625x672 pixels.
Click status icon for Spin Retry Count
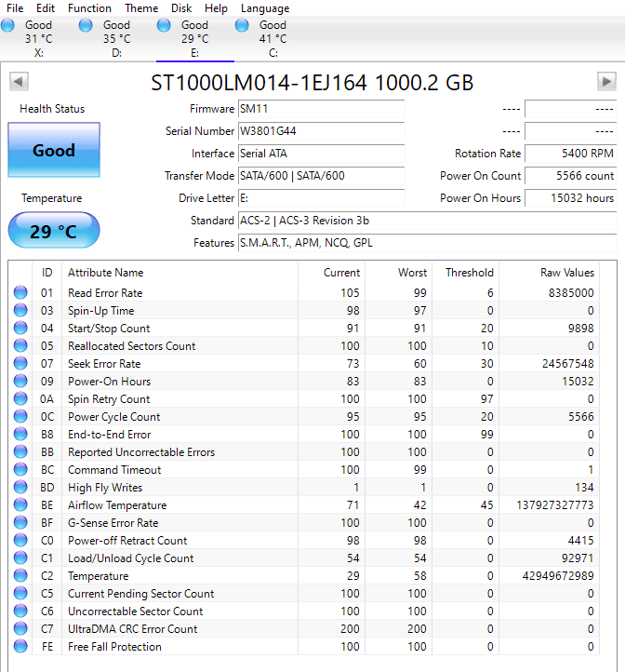pyautogui.click(x=20, y=398)
